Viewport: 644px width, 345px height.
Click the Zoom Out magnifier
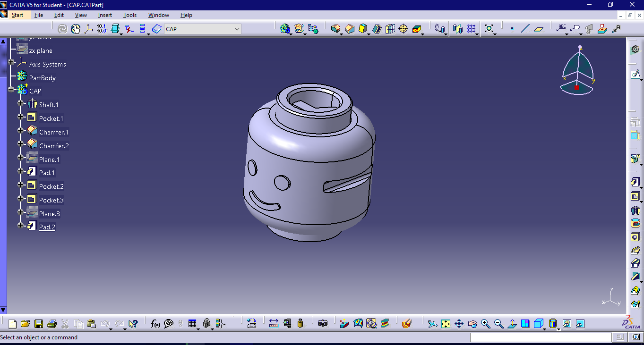coord(498,324)
